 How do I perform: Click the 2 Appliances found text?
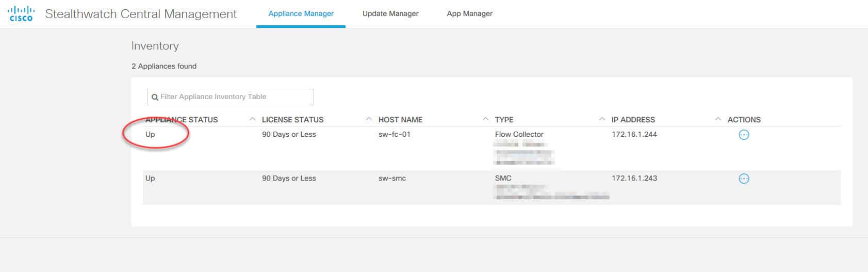pyautogui.click(x=164, y=66)
